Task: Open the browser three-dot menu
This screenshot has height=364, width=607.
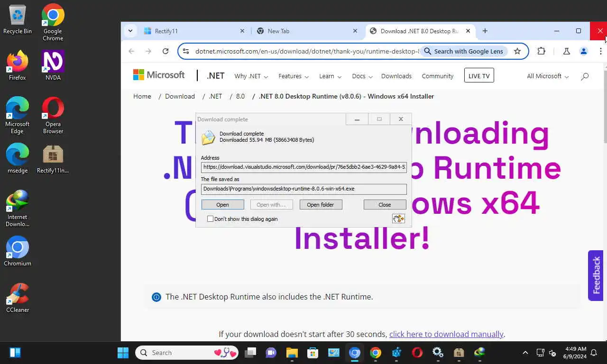Action: 600,51
